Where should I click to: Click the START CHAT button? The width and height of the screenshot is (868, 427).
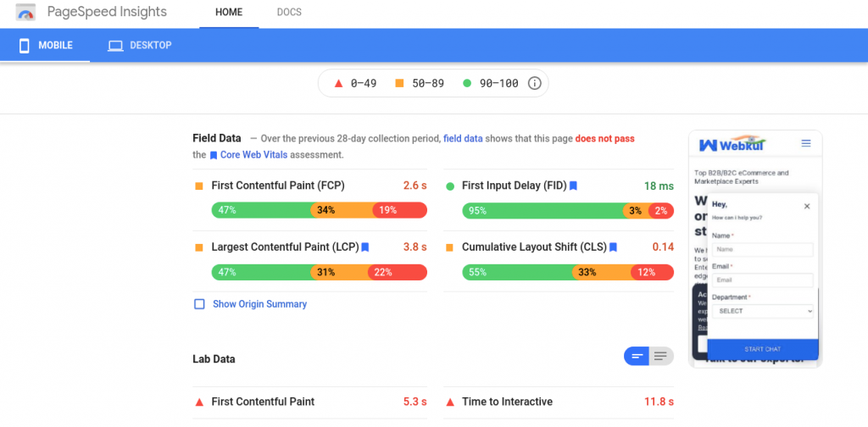pos(763,349)
